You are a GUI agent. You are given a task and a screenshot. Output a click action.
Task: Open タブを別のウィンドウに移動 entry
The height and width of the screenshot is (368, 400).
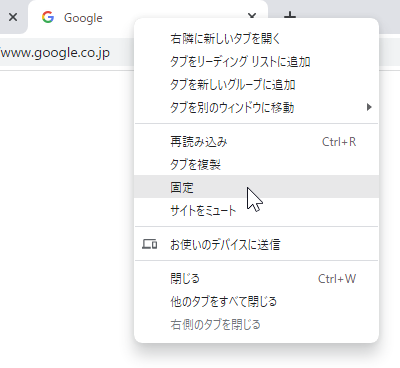point(257,108)
